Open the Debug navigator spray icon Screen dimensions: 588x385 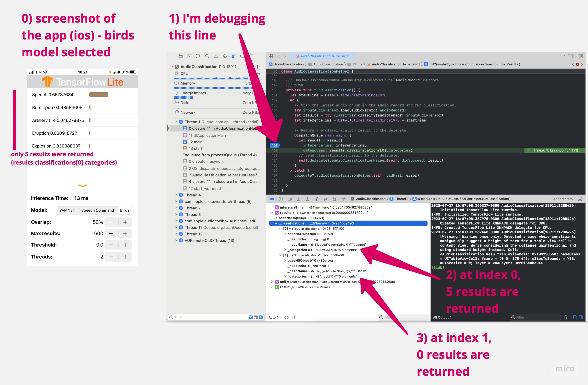233,56
